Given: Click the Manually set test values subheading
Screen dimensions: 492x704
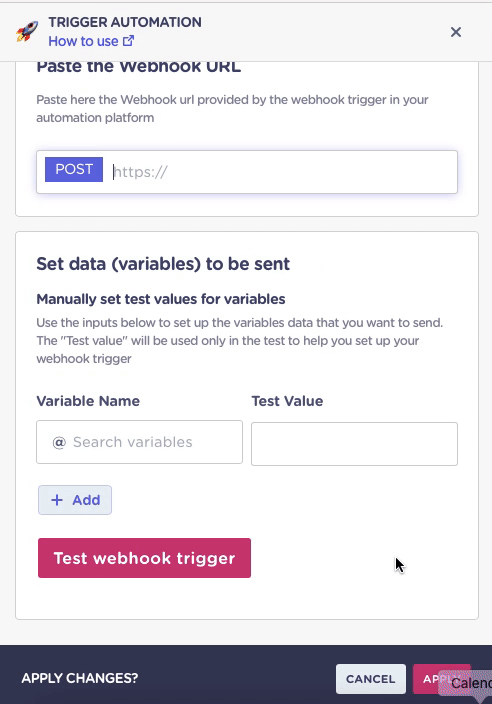Looking at the screenshot, I should (161, 299).
